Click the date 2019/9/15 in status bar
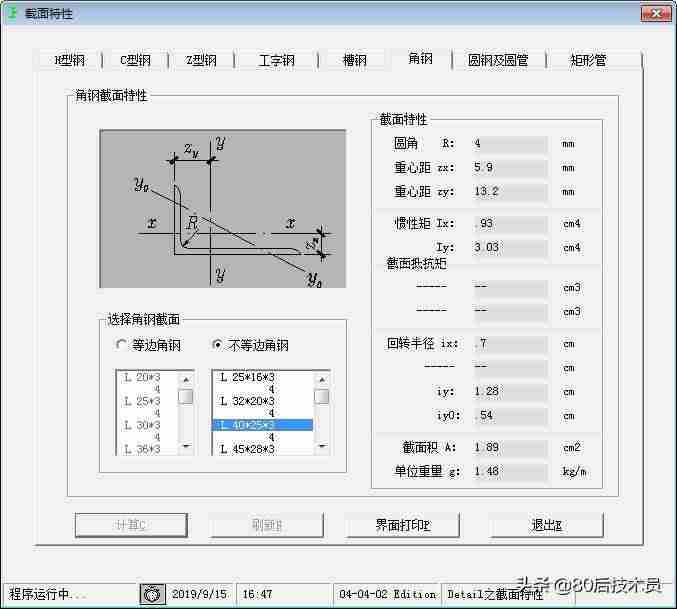The width and height of the screenshot is (677, 609). [199, 594]
